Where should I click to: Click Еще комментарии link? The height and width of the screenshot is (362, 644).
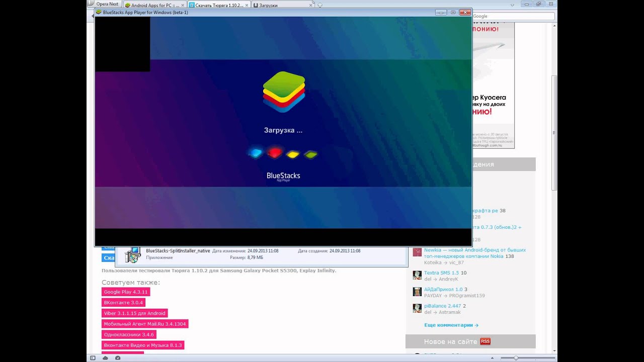[x=451, y=325]
